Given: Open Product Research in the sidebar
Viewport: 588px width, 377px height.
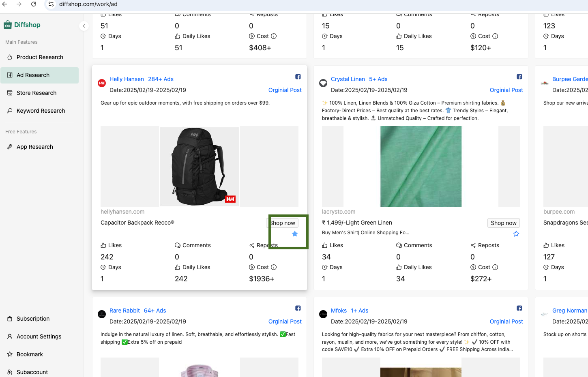Looking at the screenshot, I should coord(40,57).
